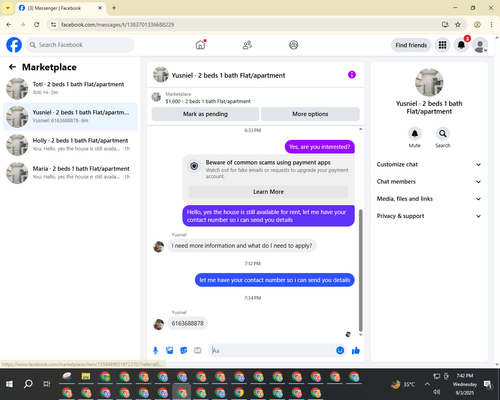Image resolution: width=500 pixels, height=400 pixels.
Task: Open the Chrome profile icon
Action: point(477,25)
